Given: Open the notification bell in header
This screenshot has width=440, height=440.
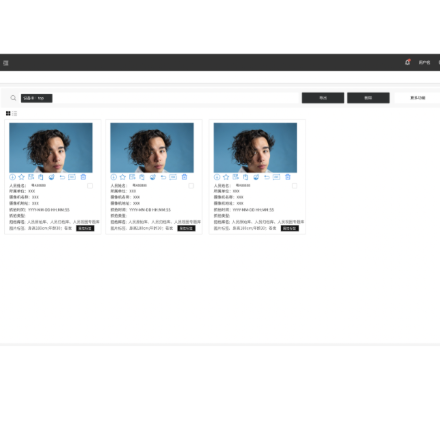Looking at the screenshot, I should tap(407, 62).
